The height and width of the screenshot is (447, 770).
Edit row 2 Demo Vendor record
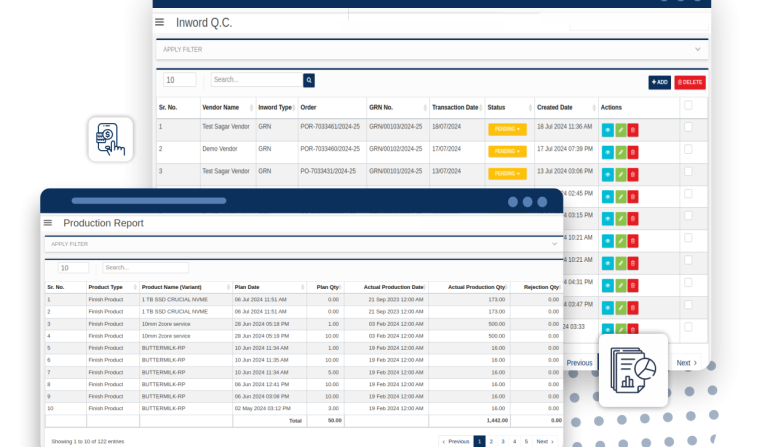coord(621,152)
